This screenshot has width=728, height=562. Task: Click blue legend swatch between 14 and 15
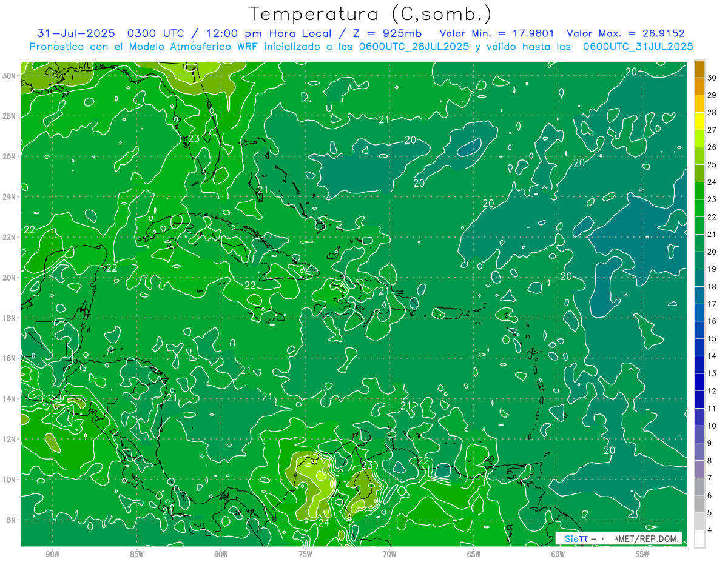pos(699,348)
